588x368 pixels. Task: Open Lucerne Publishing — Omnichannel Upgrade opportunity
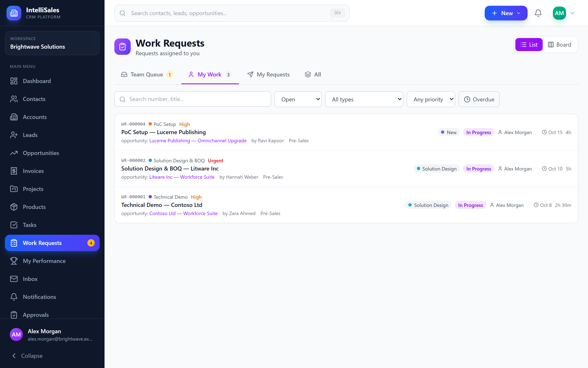[x=198, y=140]
